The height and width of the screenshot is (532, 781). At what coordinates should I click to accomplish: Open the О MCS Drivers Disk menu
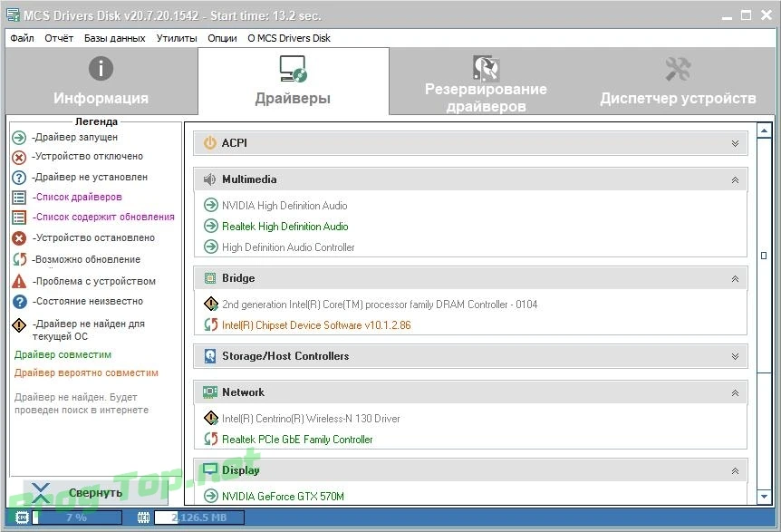(289, 38)
